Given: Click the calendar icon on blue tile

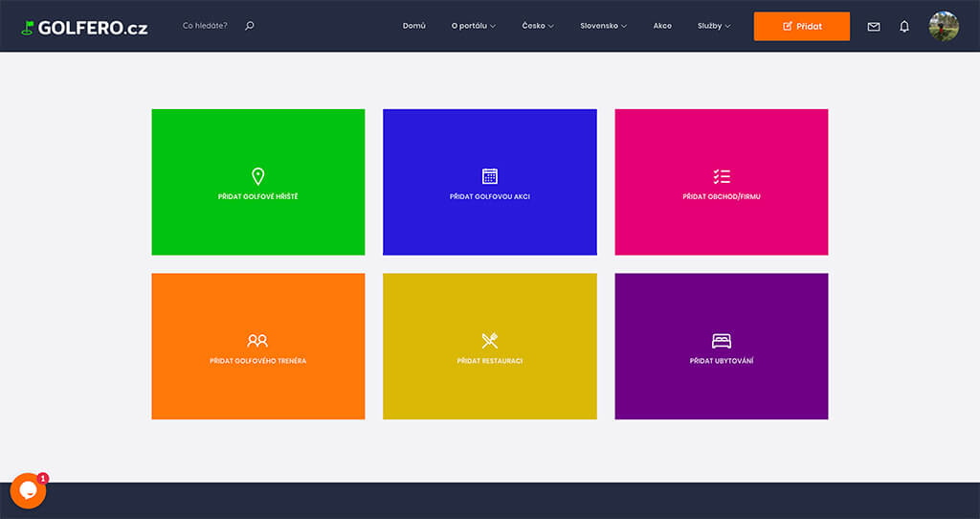Looking at the screenshot, I should (490, 176).
